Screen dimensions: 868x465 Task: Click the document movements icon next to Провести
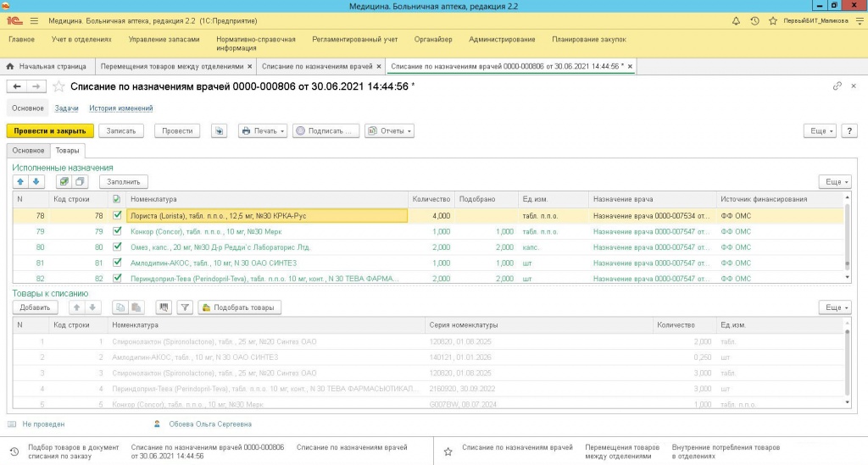(220, 131)
